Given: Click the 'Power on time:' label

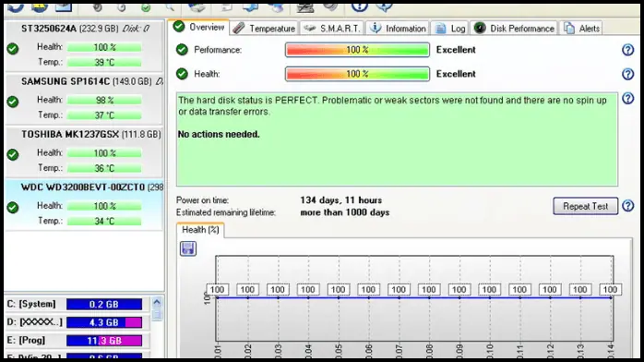Looking at the screenshot, I should coord(202,200).
